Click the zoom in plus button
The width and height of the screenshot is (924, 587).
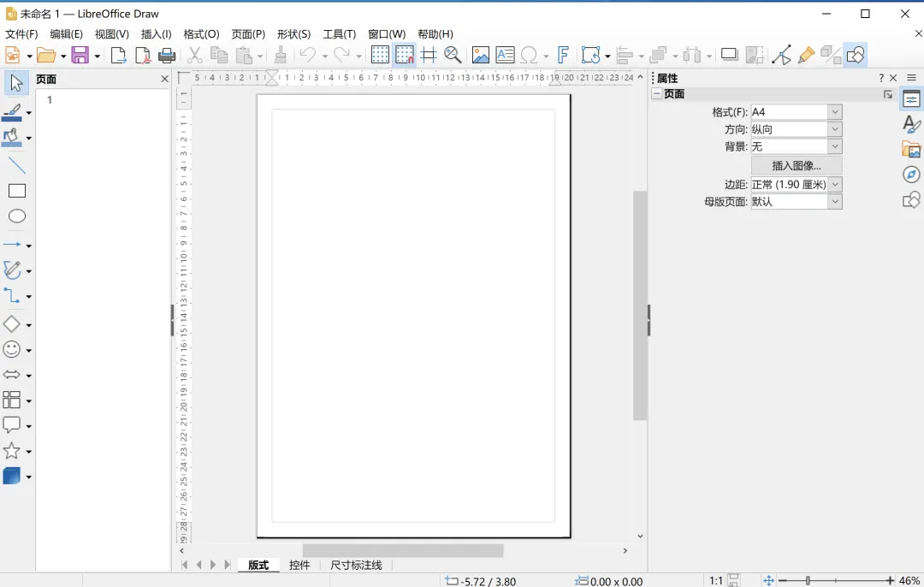point(890,580)
